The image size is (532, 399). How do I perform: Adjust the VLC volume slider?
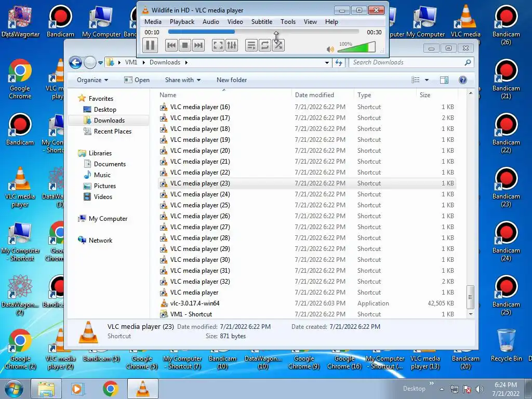coord(356,47)
